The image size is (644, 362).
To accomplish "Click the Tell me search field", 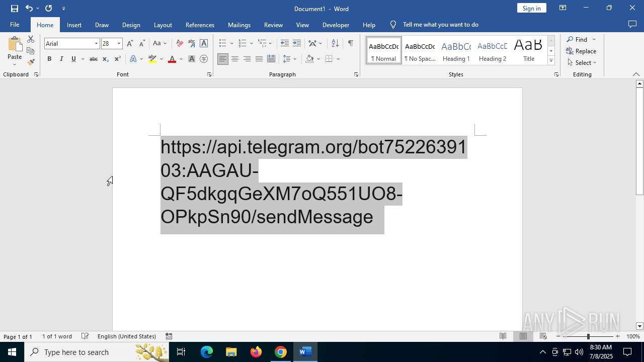I will pos(440,25).
